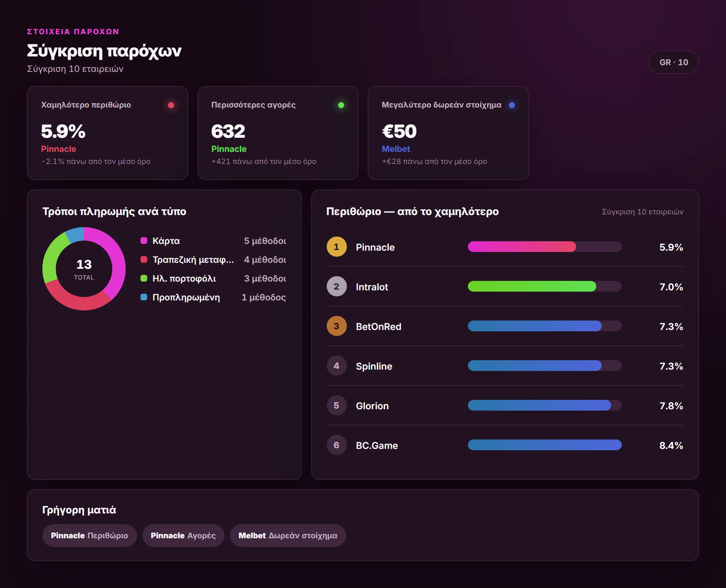This screenshot has width=726, height=588.
Task: Click the -2.1% πάνω από τον μέσο όρο text
Action: 96,161
